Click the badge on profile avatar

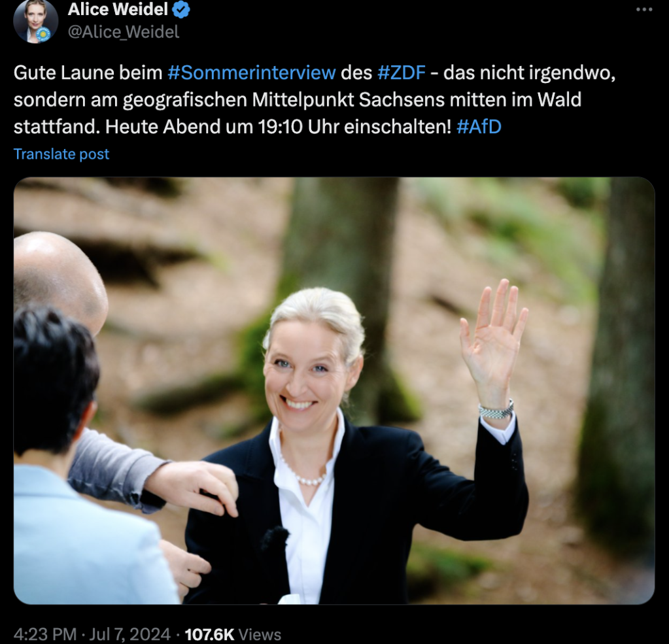43,34
